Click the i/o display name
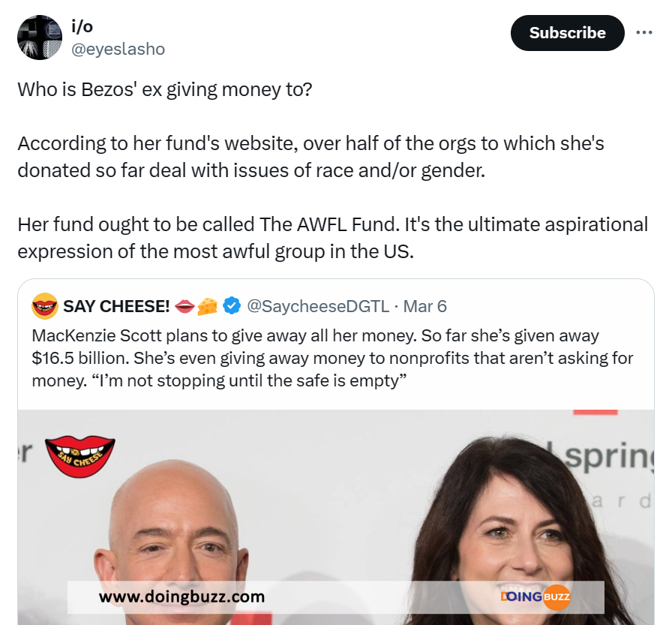 [82, 26]
